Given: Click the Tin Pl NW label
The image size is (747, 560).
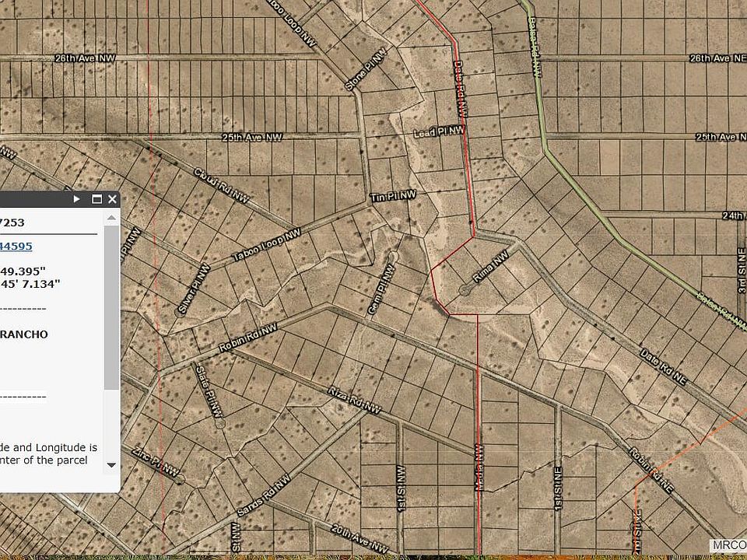Looking at the screenshot, I should pos(394,196).
